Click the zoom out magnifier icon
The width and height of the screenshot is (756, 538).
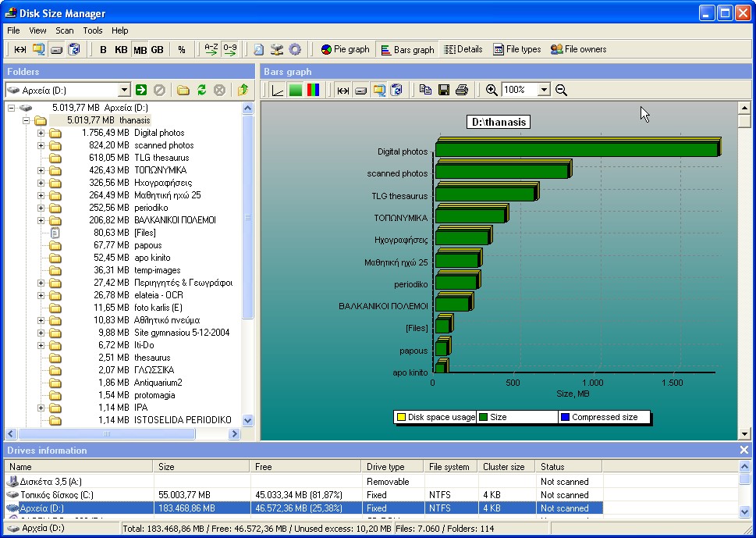(x=561, y=91)
